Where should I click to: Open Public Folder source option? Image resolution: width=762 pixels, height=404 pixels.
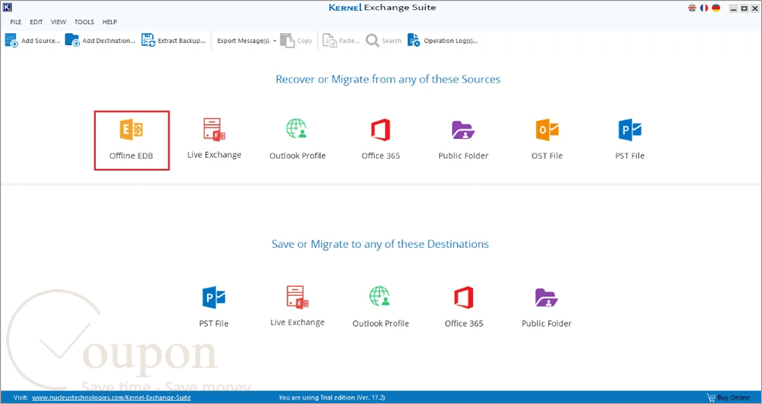pyautogui.click(x=463, y=140)
